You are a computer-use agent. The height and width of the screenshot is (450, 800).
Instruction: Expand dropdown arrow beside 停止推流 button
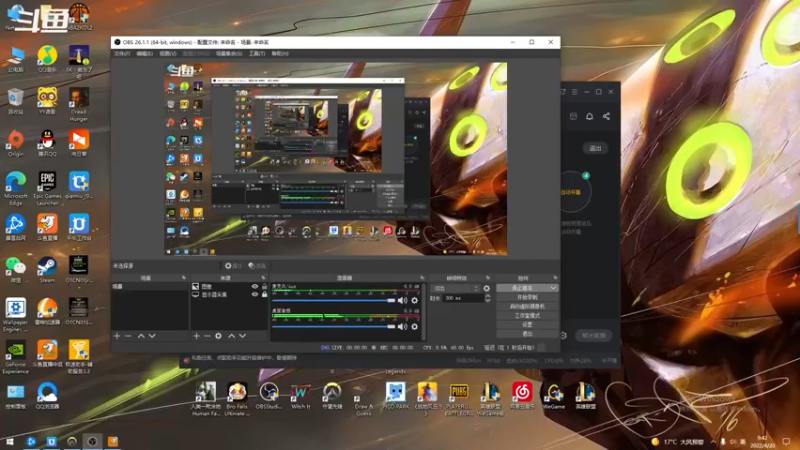tap(553, 288)
